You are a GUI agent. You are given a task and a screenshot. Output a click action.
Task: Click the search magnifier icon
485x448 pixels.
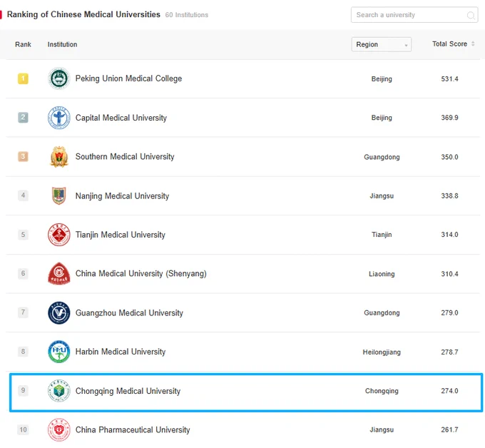(x=471, y=15)
